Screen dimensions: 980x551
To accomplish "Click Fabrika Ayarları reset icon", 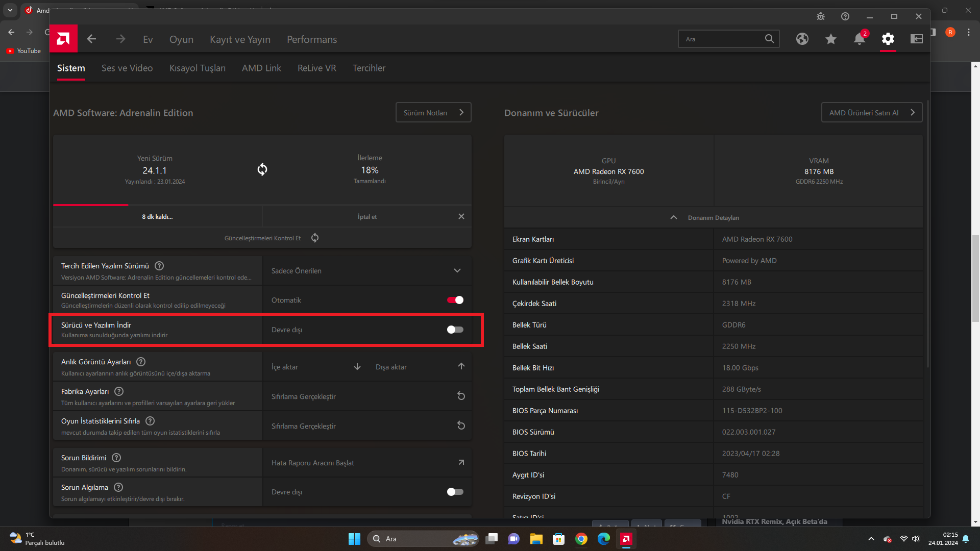I will pos(461,396).
